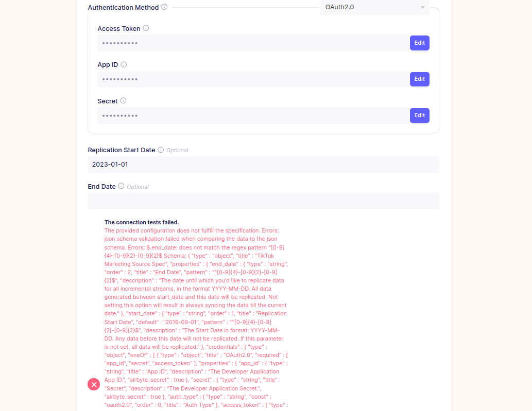Click Edit next to Access Token
The height and width of the screenshot is (411, 532).
click(419, 43)
